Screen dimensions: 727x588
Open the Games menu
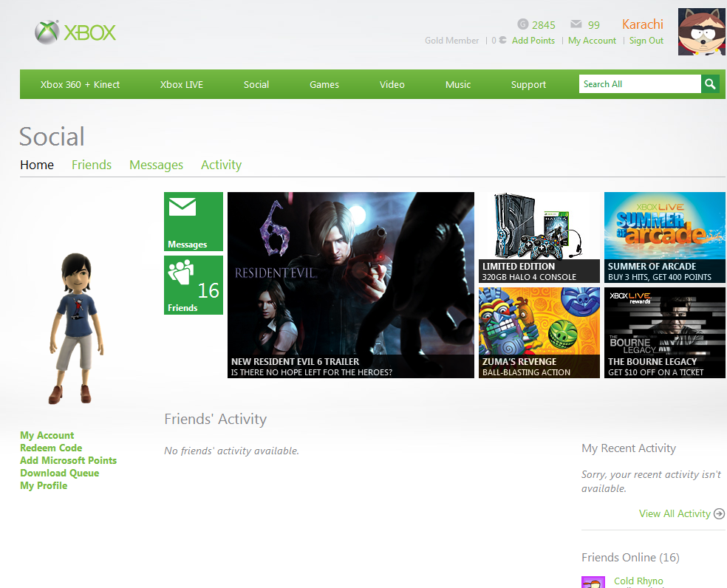pos(324,84)
